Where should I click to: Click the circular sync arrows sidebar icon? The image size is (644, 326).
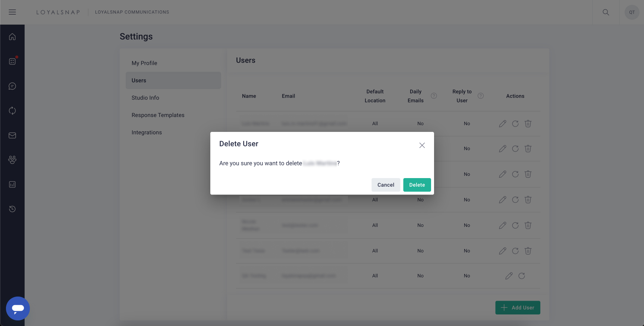coord(12,111)
